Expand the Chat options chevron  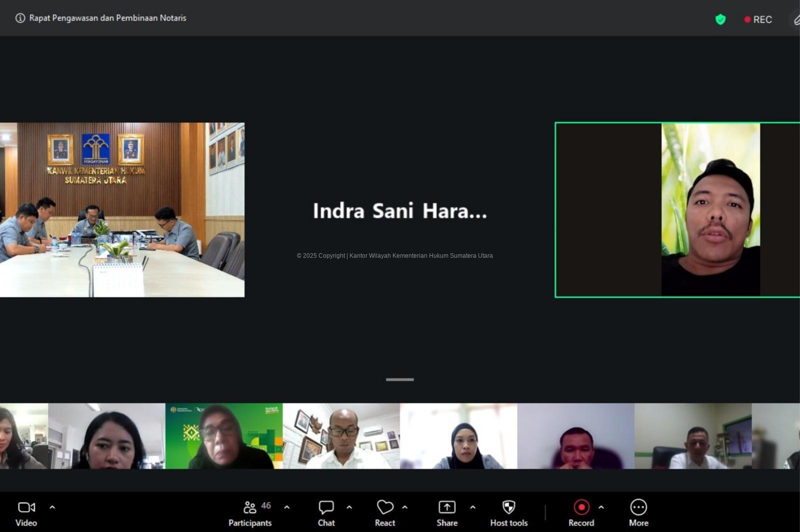click(x=349, y=508)
